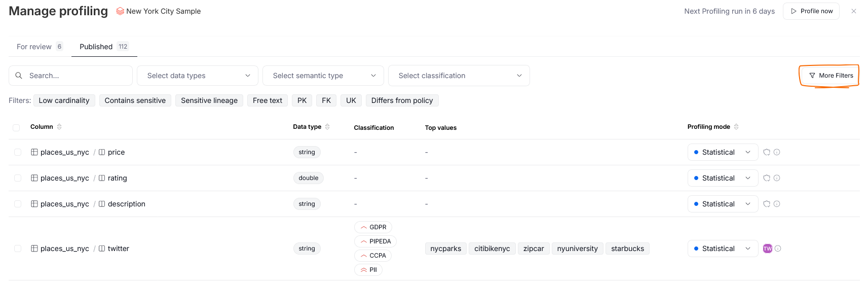The image size is (868, 284).
Task: Click the column icon before description
Action: tap(102, 204)
